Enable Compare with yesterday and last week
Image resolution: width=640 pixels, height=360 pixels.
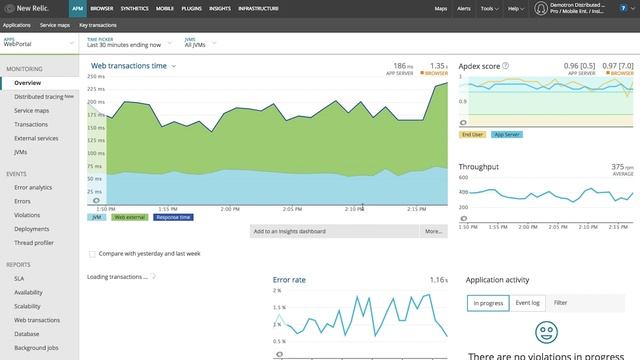point(92,254)
